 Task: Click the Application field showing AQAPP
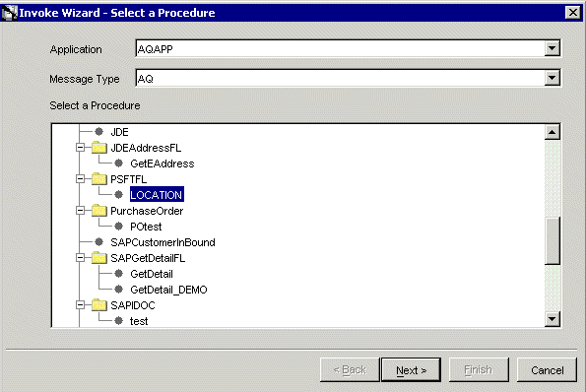point(340,48)
